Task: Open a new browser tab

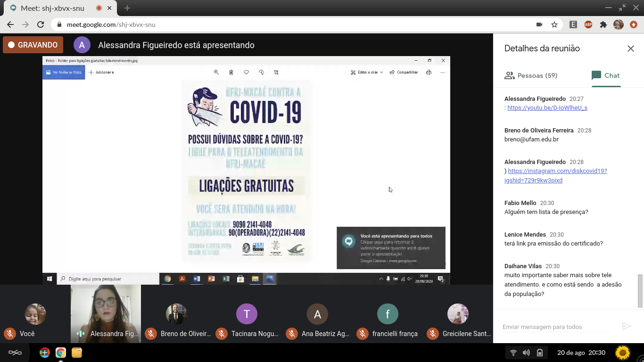Action: (x=127, y=8)
